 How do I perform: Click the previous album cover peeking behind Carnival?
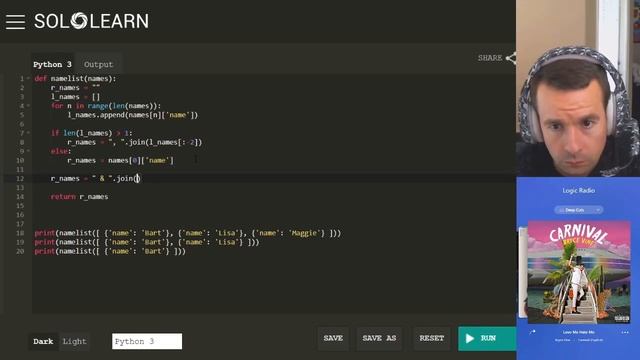pos(522,272)
